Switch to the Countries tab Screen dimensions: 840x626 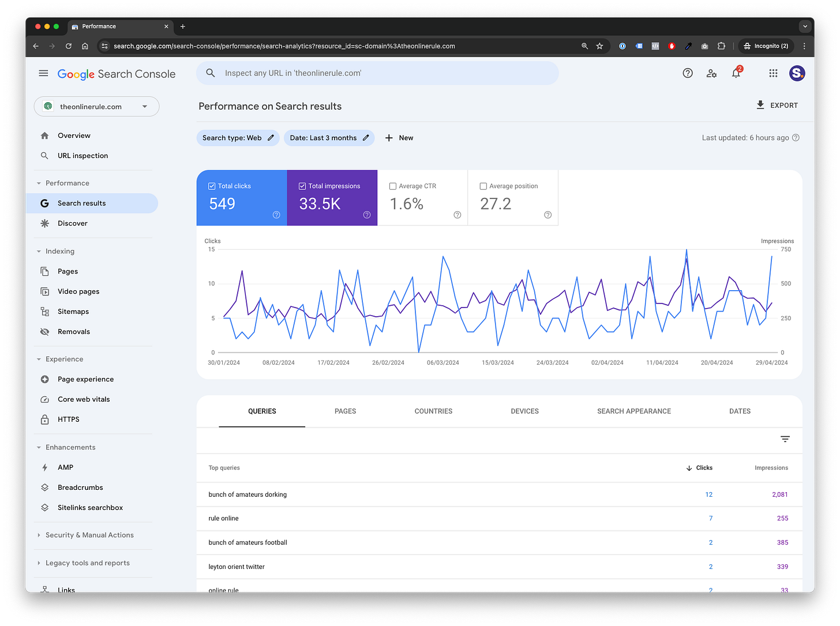click(433, 411)
